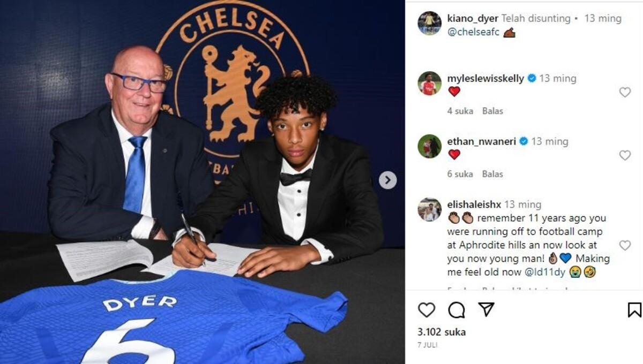Open ethan_nwaneri profile picture
Screen dimensions: 643x364
pos(430,146)
